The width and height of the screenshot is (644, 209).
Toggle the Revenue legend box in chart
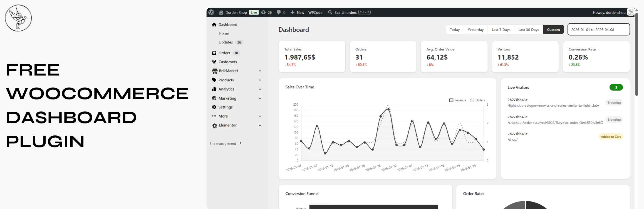click(x=451, y=100)
